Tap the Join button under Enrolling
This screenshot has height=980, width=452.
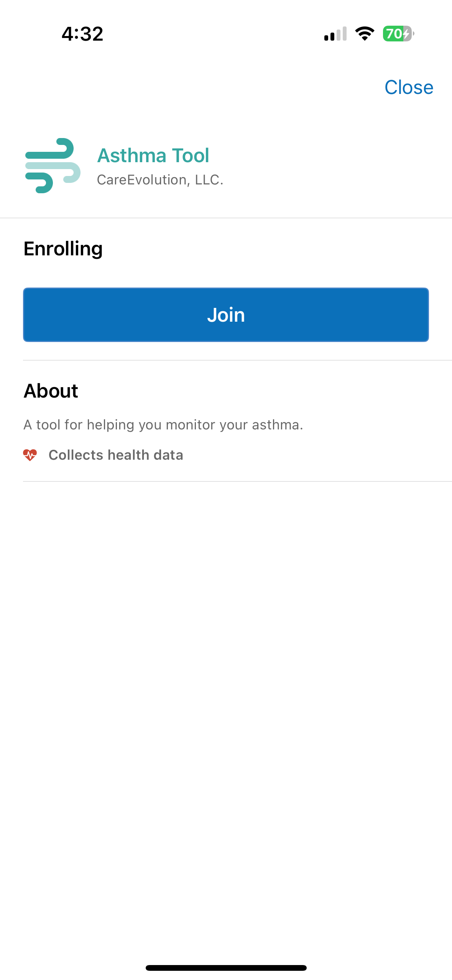(226, 314)
